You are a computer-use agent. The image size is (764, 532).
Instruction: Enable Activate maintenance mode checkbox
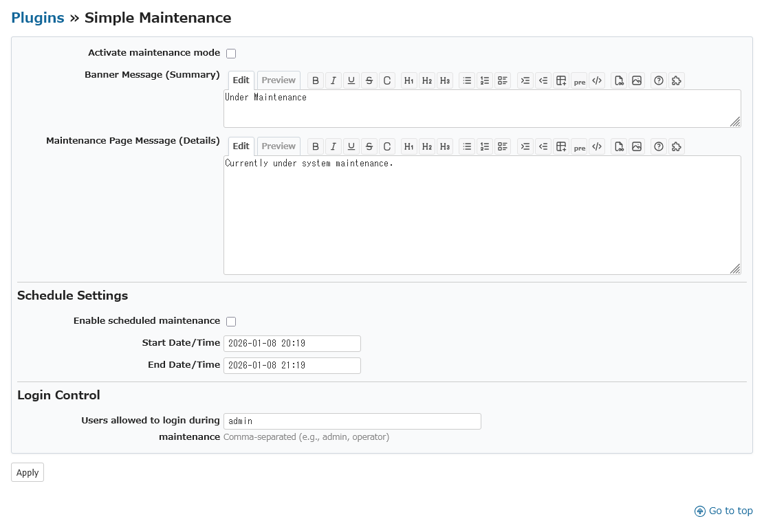click(231, 54)
